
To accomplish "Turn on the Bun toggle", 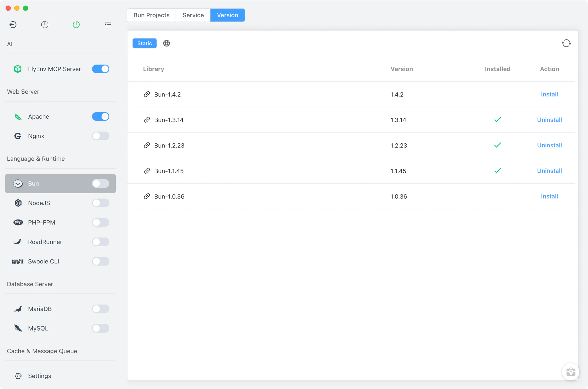I will click(x=100, y=183).
